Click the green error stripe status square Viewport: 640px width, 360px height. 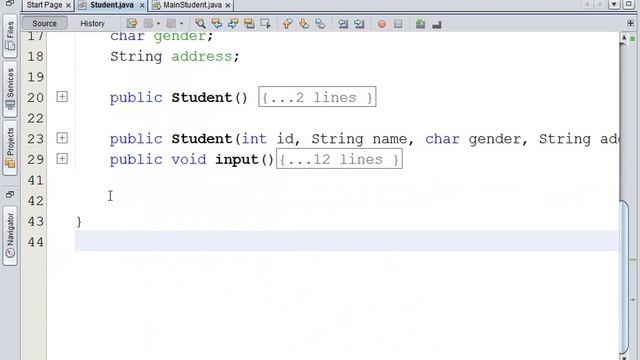click(633, 38)
